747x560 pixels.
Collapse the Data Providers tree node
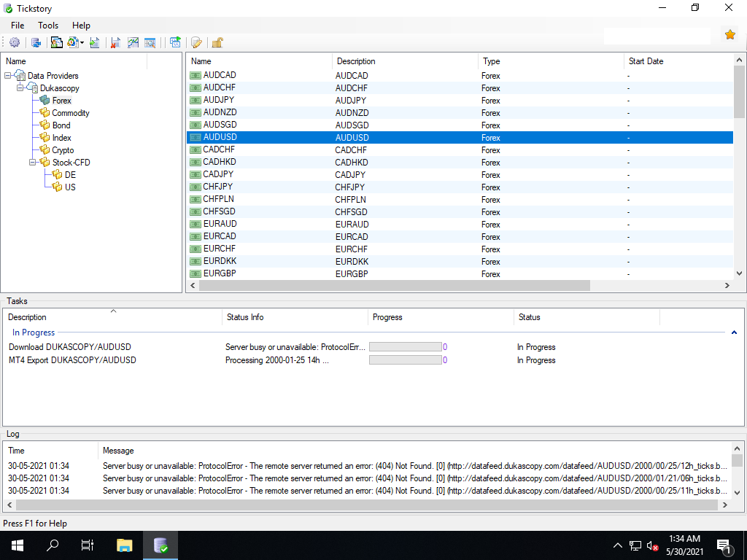point(7,75)
